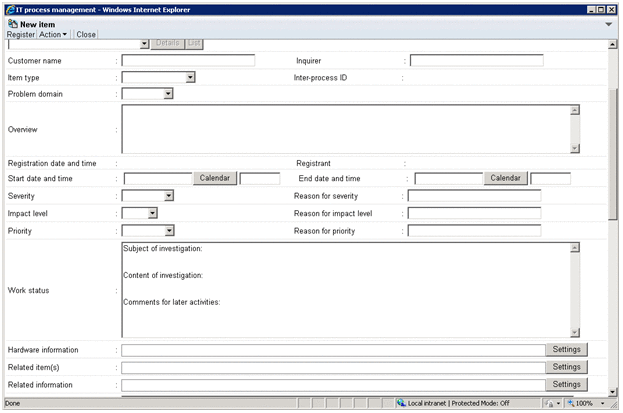Click Settings for Related information
This screenshot has height=413, width=623.
click(x=567, y=384)
